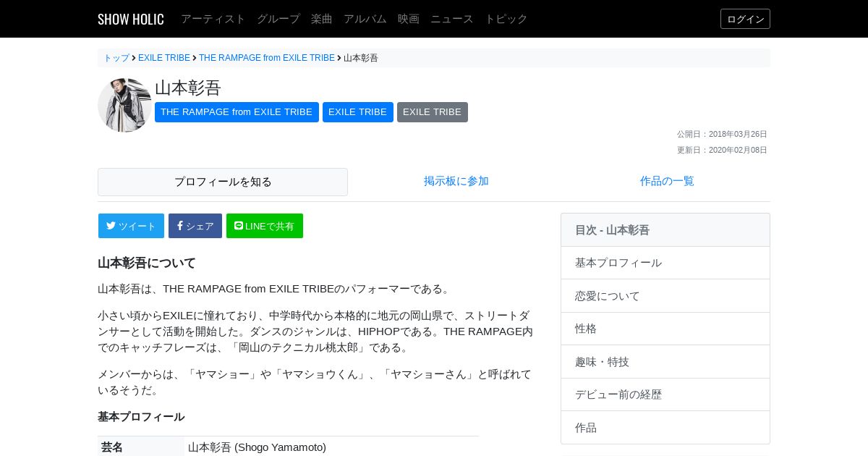Open the アーティスト menu item
This screenshot has height=456, width=868.
click(213, 19)
